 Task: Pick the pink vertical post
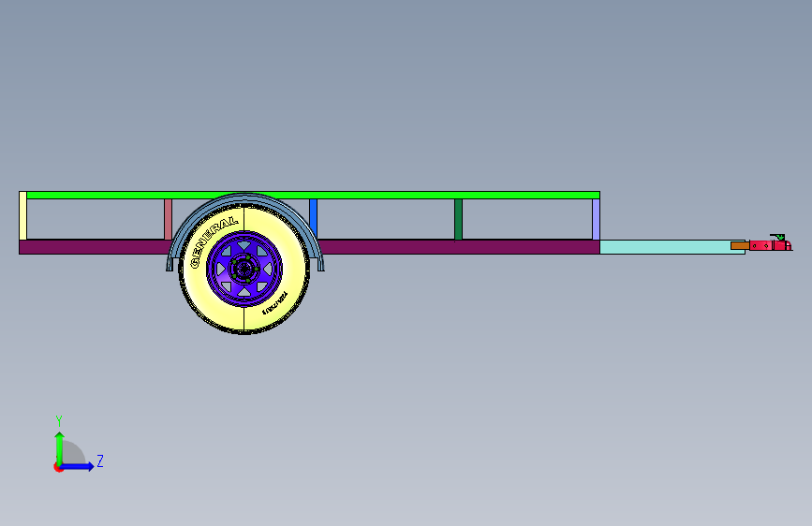[168, 220]
